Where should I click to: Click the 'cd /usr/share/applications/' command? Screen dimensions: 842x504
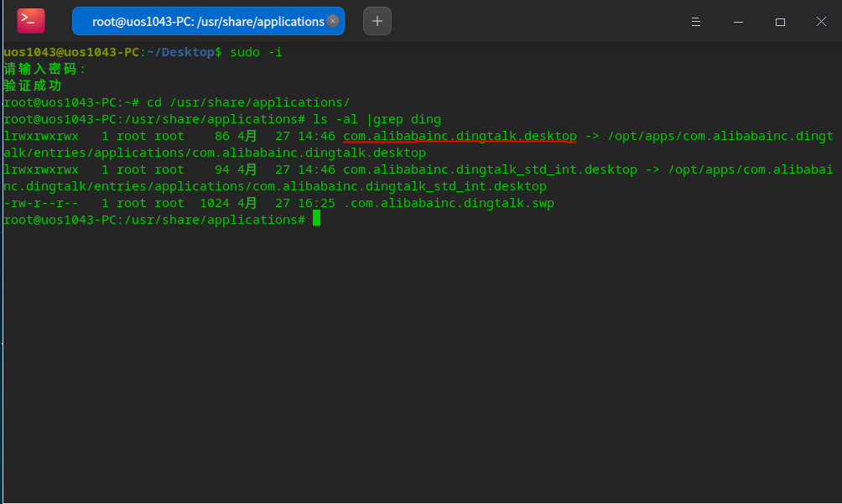(x=248, y=102)
